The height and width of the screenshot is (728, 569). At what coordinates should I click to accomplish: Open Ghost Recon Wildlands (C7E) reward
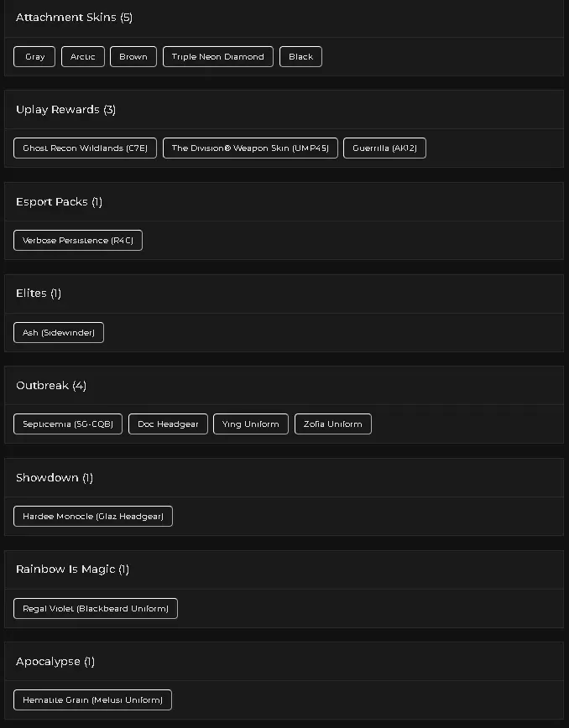pos(85,148)
